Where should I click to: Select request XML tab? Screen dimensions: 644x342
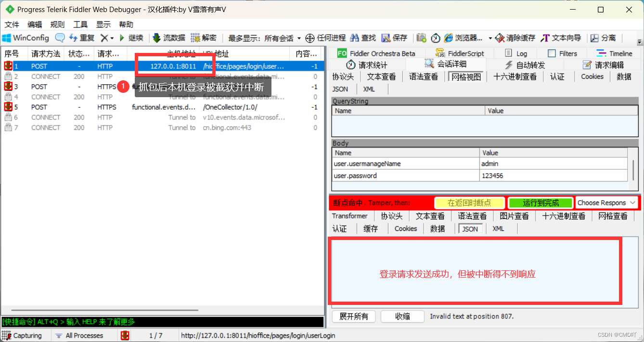point(369,89)
